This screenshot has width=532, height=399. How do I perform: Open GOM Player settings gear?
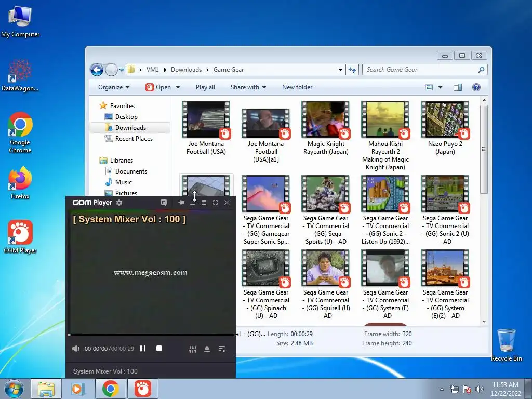tap(119, 203)
